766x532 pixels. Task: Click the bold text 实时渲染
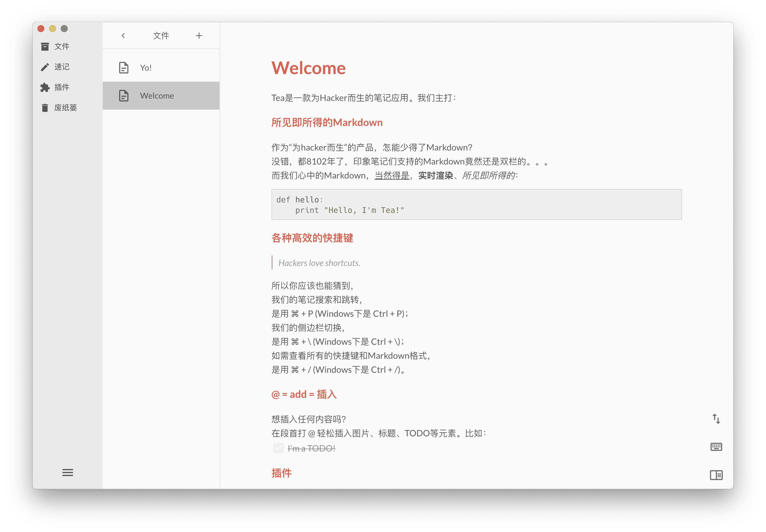point(436,175)
